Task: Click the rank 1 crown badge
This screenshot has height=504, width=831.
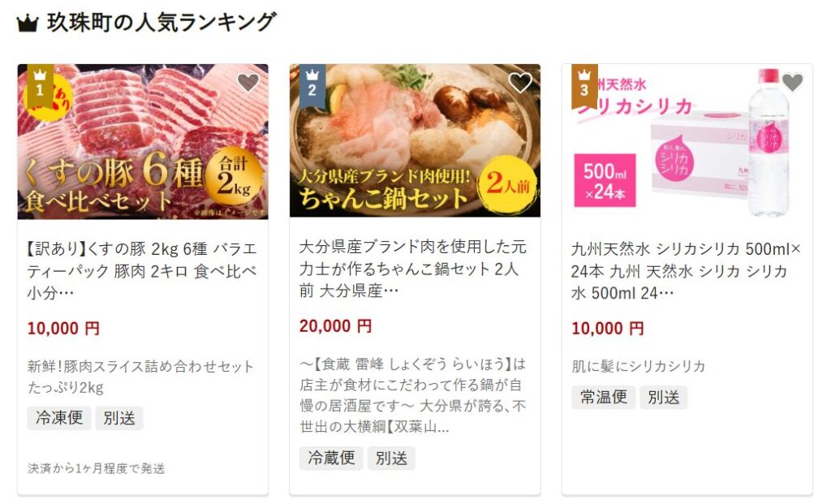Action: pyautogui.click(x=40, y=86)
